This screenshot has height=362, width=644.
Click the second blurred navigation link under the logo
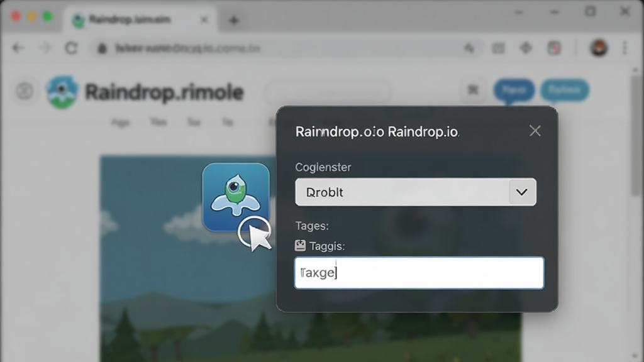tap(158, 122)
